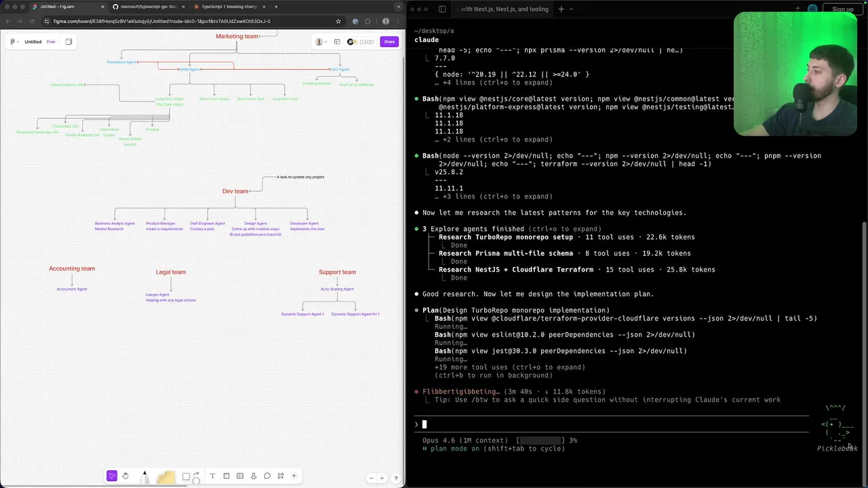The width and height of the screenshot is (868, 488).
Task: Zoom in with canvas plus button
Action: pyautogui.click(x=382, y=478)
